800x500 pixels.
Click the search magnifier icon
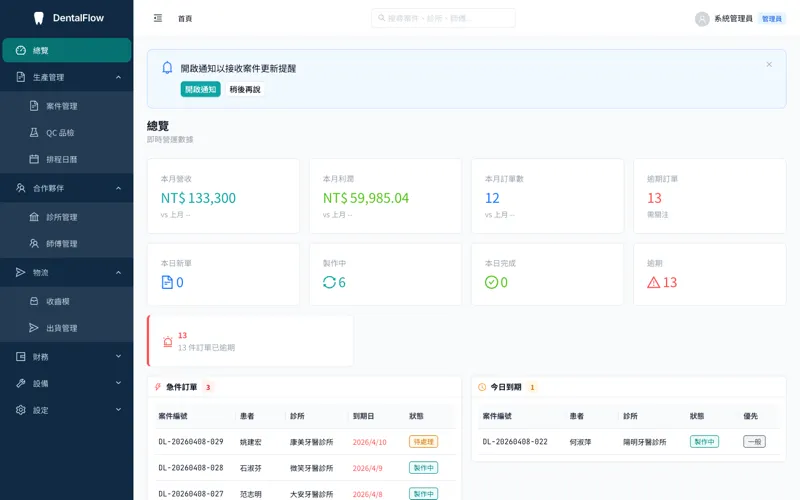tap(381, 18)
